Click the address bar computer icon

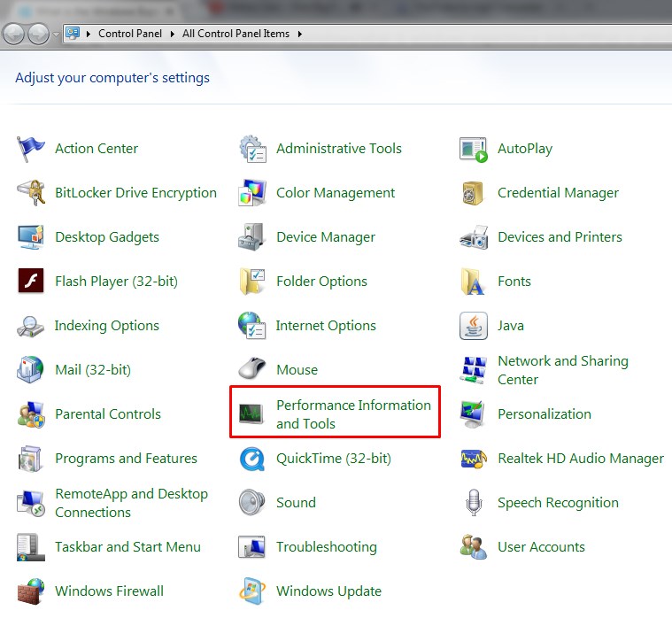pos(73,34)
